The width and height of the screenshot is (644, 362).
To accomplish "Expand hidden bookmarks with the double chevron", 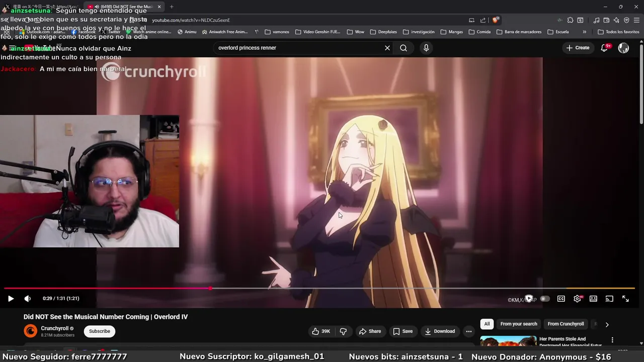I will coord(584,32).
